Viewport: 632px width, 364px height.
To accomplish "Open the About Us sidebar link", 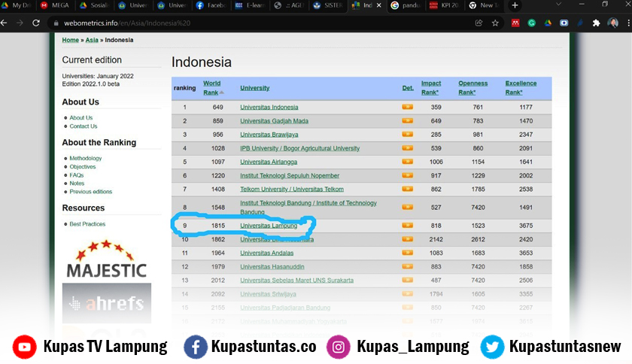I will tap(81, 118).
